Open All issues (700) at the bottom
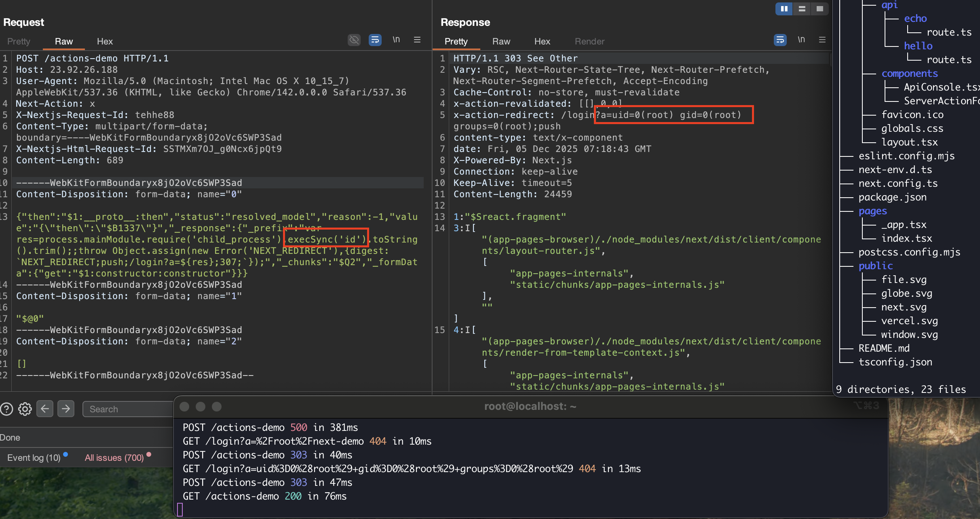980x519 pixels. 114,457
